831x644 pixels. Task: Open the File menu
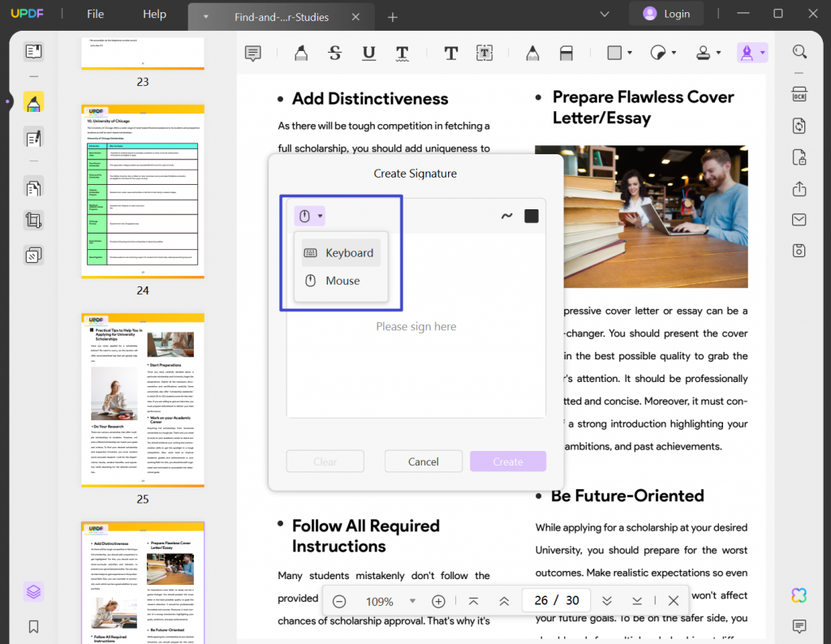click(95, 14)
